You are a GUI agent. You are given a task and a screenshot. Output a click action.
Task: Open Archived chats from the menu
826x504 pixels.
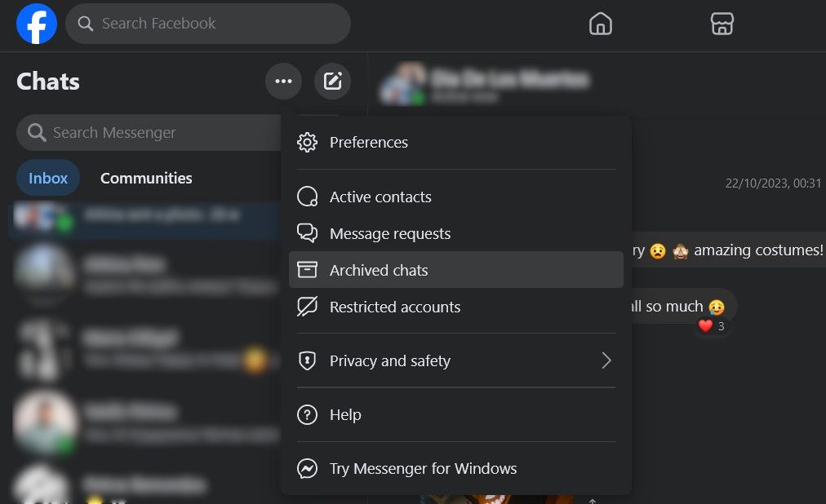[x=379, y=270]
